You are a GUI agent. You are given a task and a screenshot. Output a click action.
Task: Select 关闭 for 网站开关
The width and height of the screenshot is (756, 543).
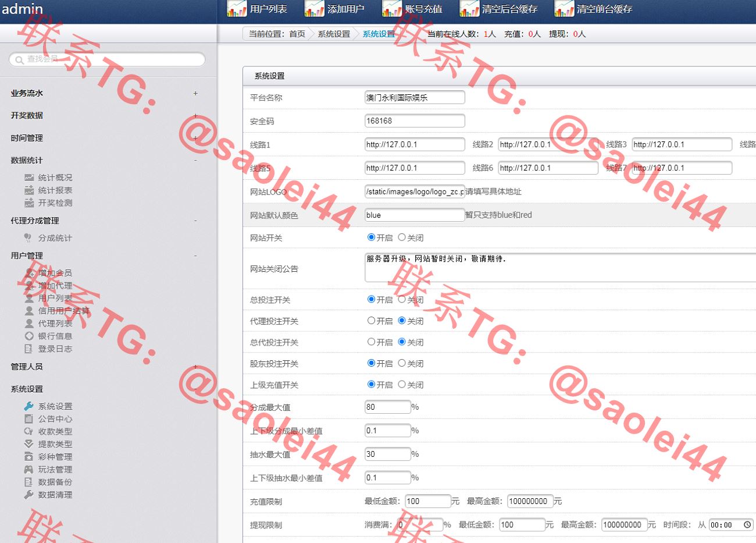point(402,237)
